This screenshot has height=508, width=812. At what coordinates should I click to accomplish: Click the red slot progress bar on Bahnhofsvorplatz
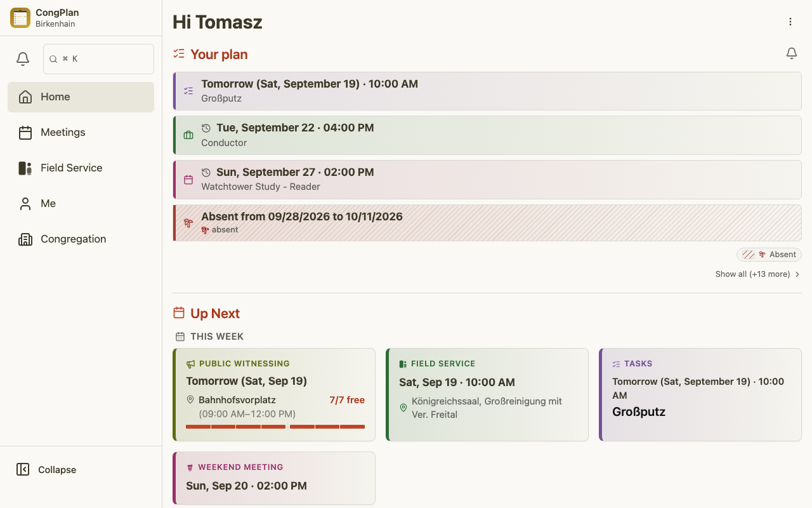275,427
